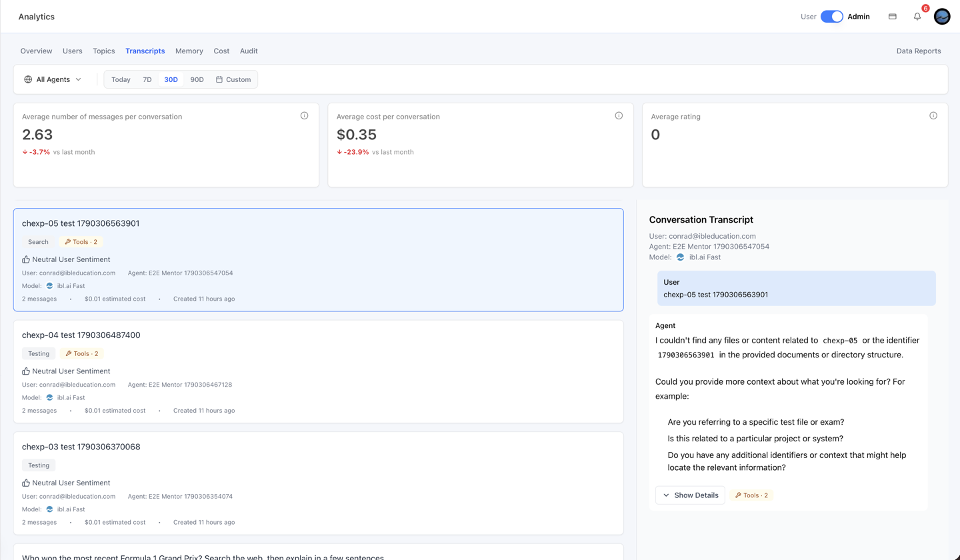Click the Testing tag on chexp-04 card

point(39,354)
